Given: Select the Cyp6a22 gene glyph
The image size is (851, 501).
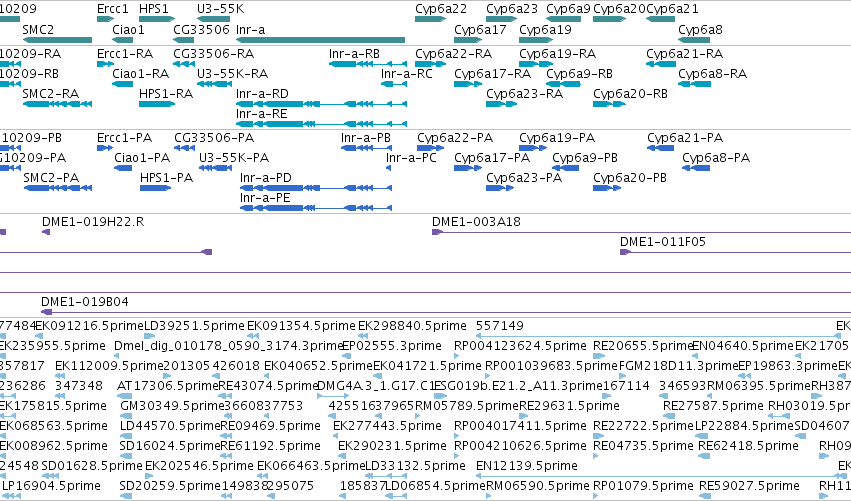Looking at the screenshot, I should 430,19.
